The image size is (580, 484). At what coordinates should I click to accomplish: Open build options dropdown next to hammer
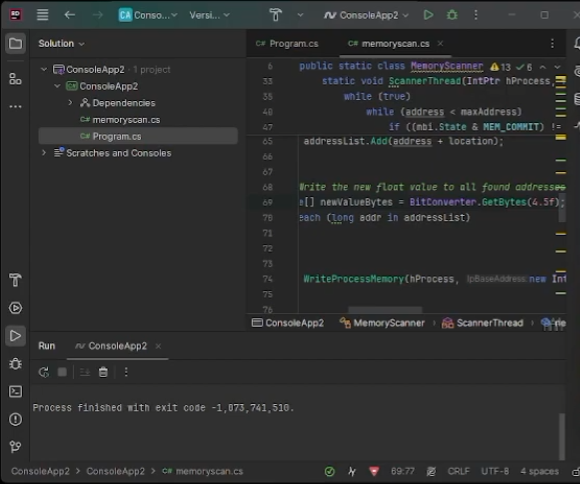(x=300, y=15)
